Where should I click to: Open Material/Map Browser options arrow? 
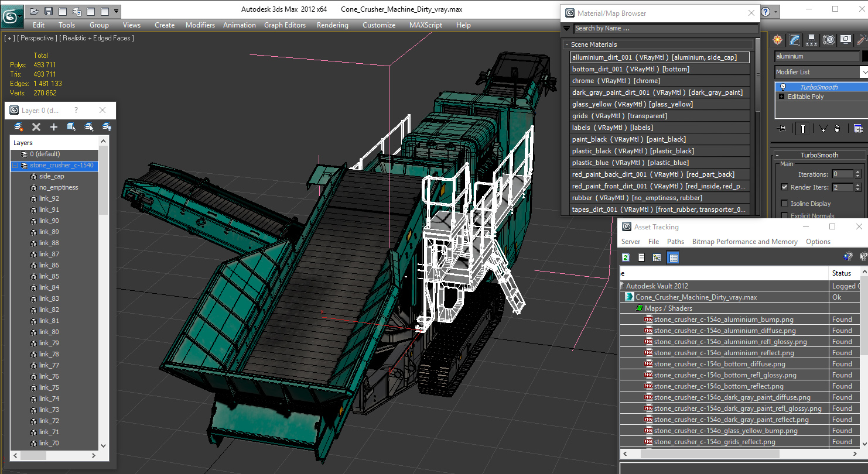tap(566, 28)
